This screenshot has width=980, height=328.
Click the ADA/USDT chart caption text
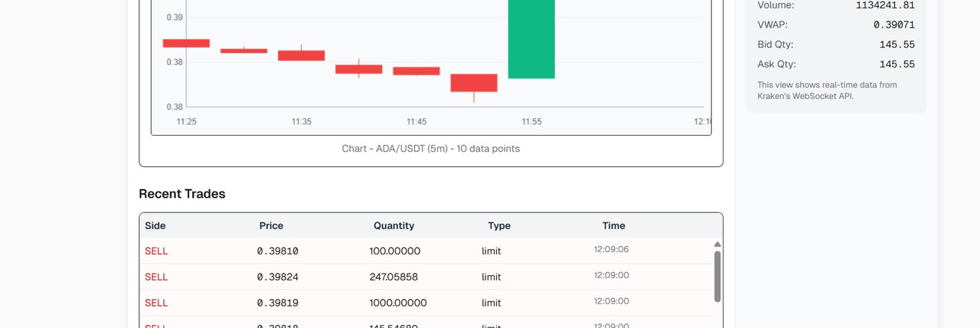pyautogui.click(x=430, y=149)
